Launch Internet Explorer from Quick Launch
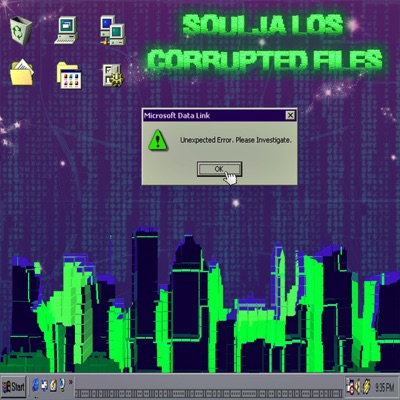The image size is (400, 400). click(35, 386)
